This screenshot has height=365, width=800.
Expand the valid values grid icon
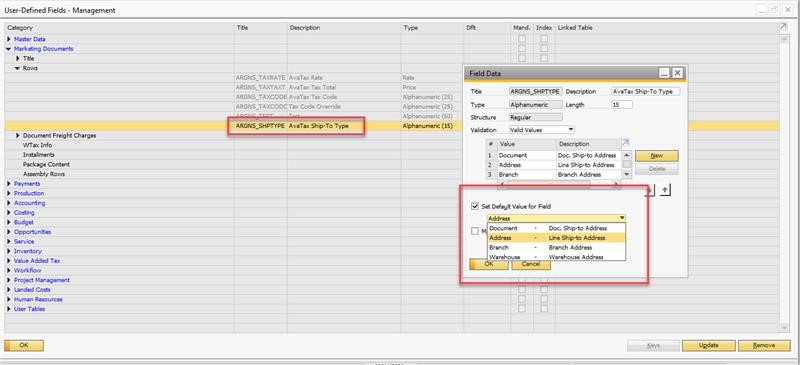pos(626,143)
